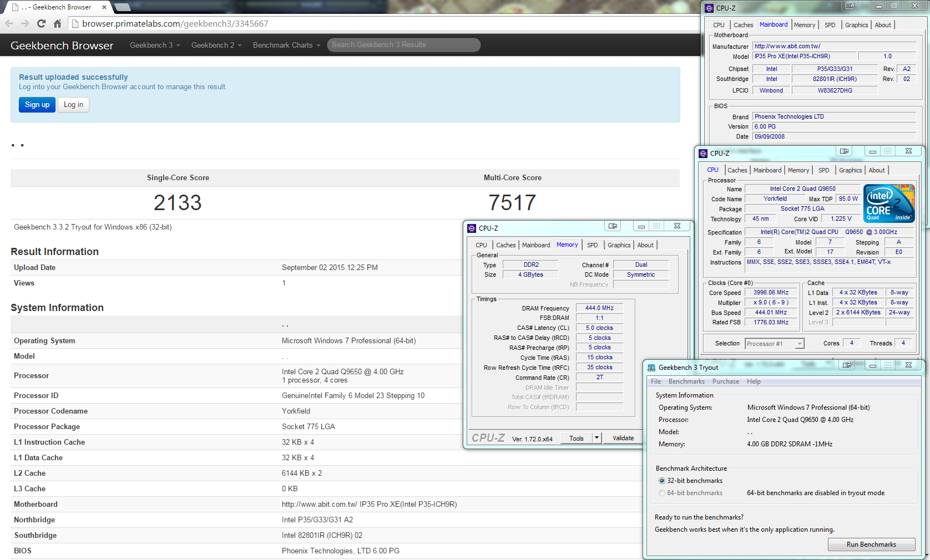
Task: Click the BIOS date 09/09/2008 field
Action: click(x=834, y=136)
